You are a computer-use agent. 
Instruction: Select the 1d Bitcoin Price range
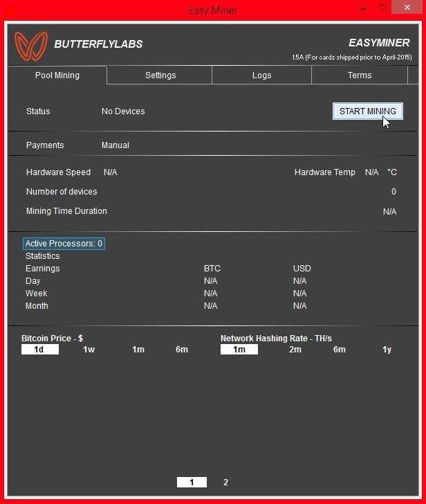40,350
